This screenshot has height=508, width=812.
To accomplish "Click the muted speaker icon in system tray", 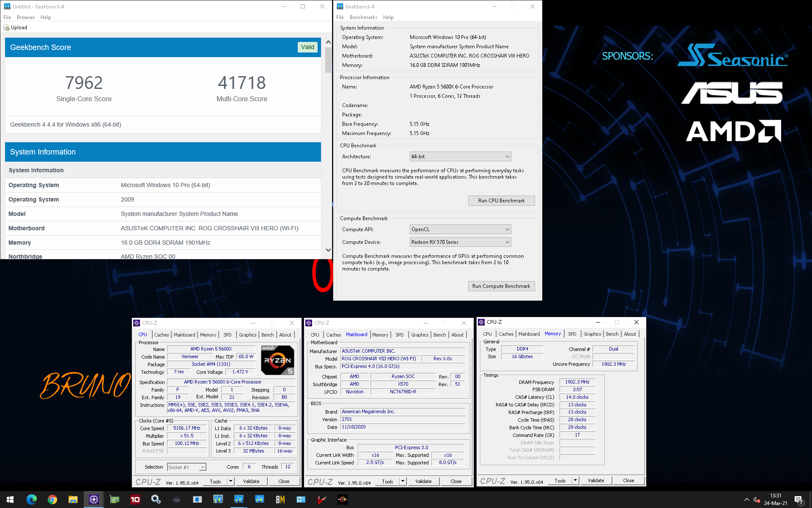I will tap(757, 500).
